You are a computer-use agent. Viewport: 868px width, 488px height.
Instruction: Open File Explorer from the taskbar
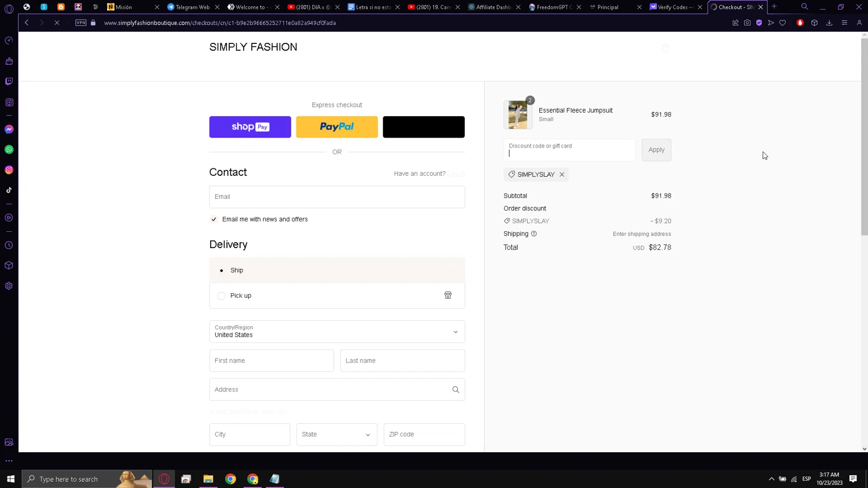[x=208, y=479]
